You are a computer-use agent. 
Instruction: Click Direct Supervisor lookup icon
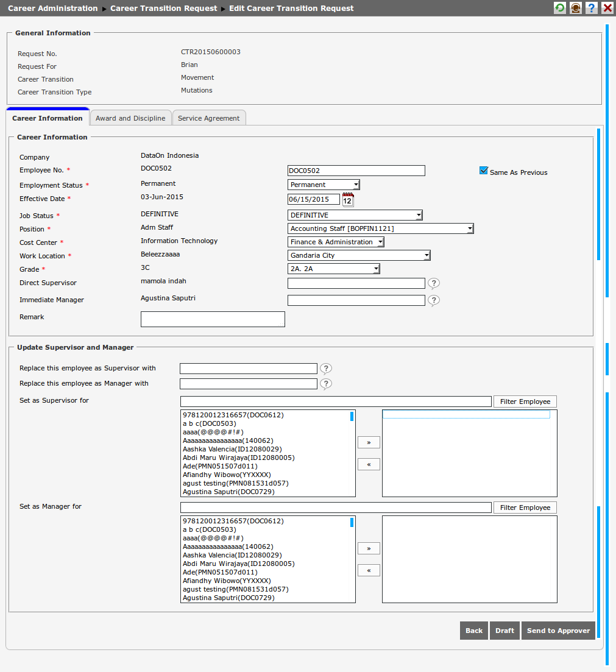coord(433,283)
